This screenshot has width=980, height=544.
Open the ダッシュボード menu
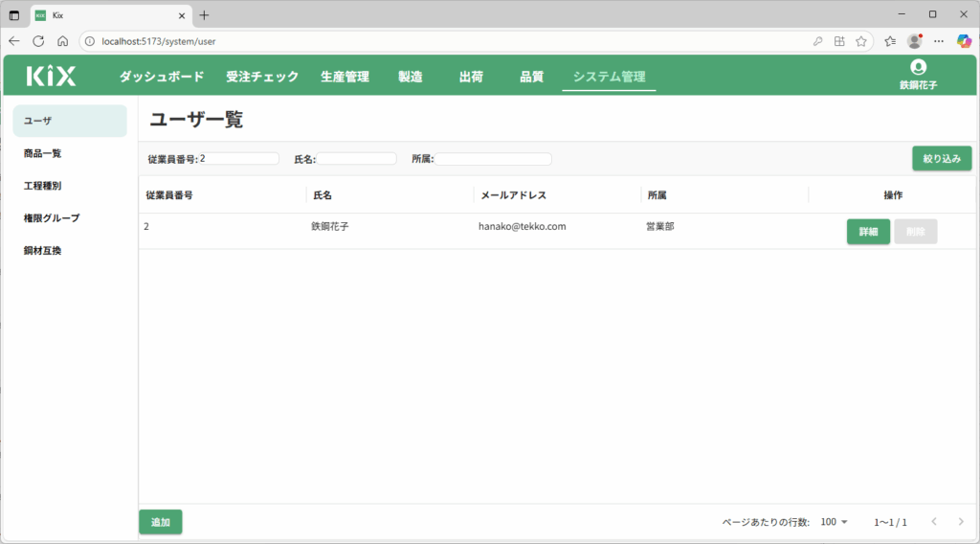162,77
